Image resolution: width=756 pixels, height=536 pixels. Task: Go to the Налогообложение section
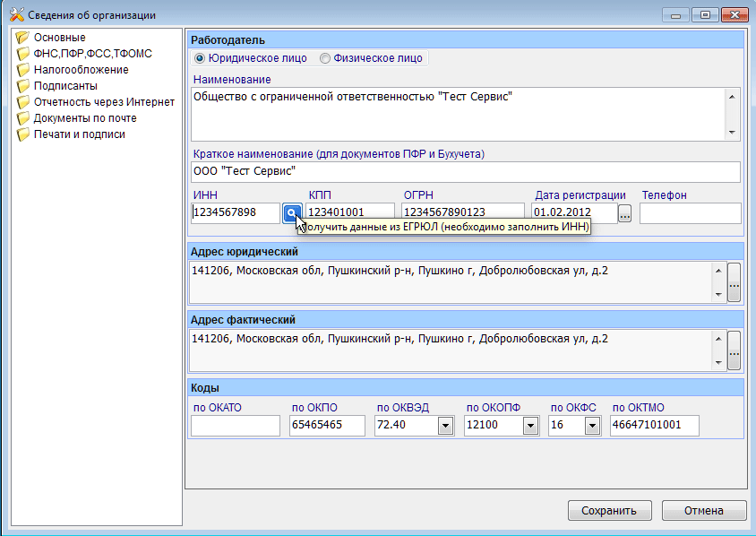click(81, 70)
